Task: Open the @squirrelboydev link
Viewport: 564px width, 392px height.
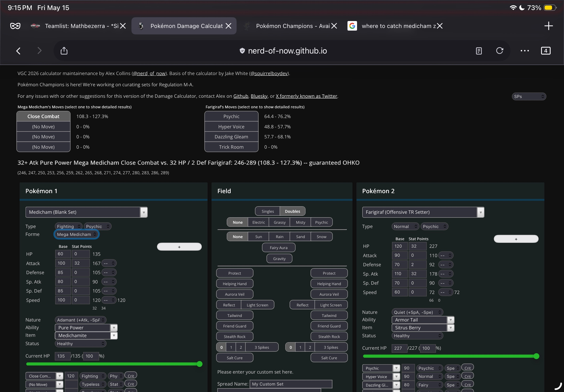Action: tap(269, 73)
